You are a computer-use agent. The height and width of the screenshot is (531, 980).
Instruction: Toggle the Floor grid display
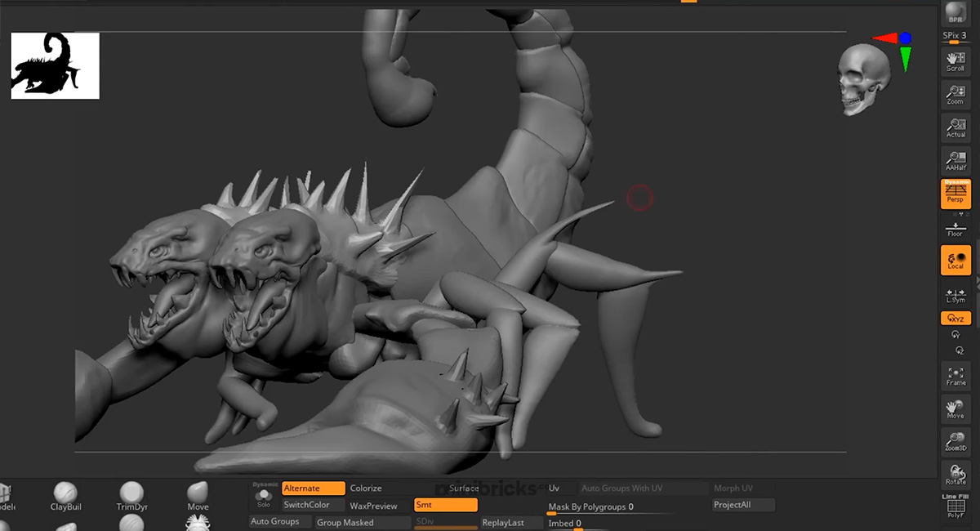(955, 230)
